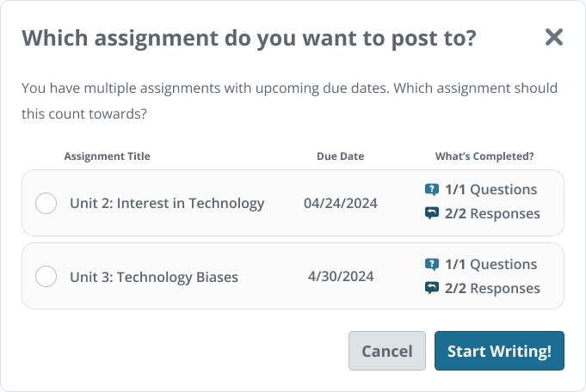Click the Due Date column header

point(341,156)
